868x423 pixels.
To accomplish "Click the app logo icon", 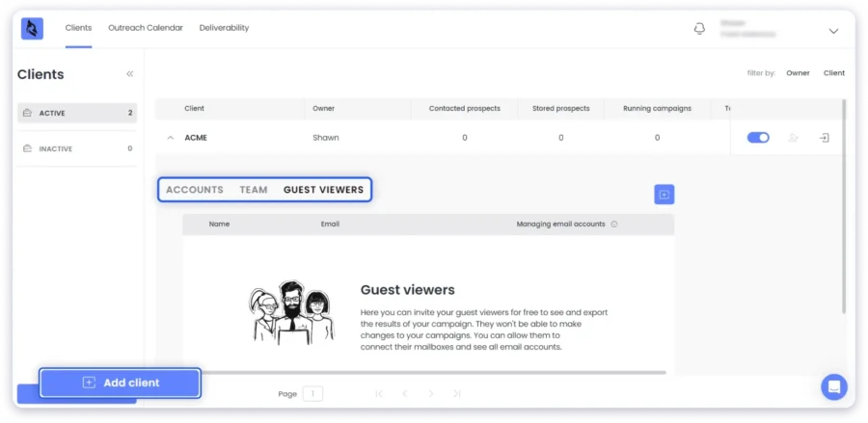I will 32,28.
